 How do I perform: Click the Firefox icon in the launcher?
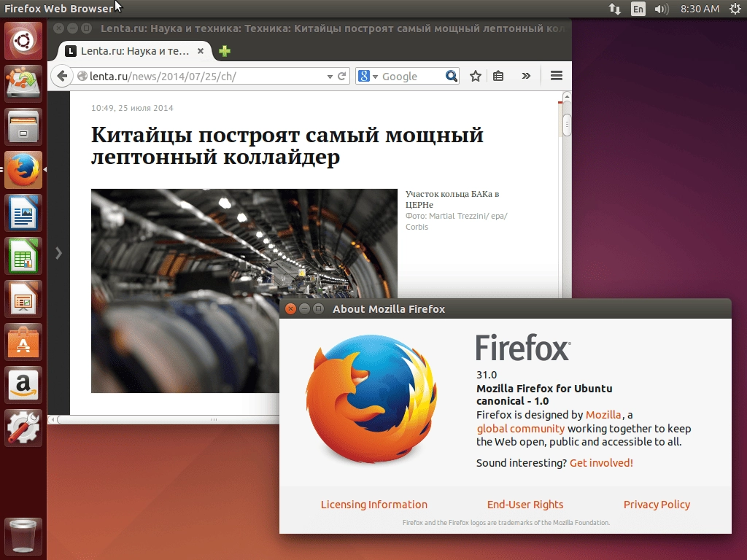[x=23, y=169]
